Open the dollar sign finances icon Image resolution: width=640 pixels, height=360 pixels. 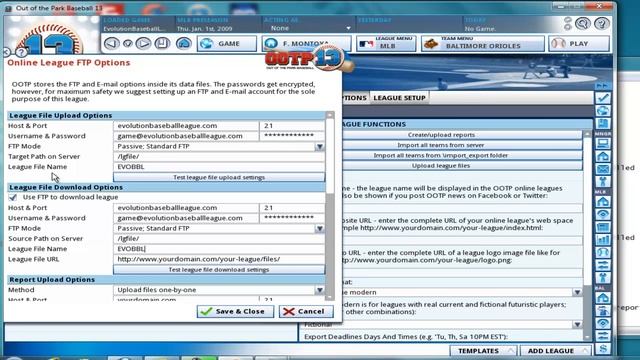click(x=603, y=349)
